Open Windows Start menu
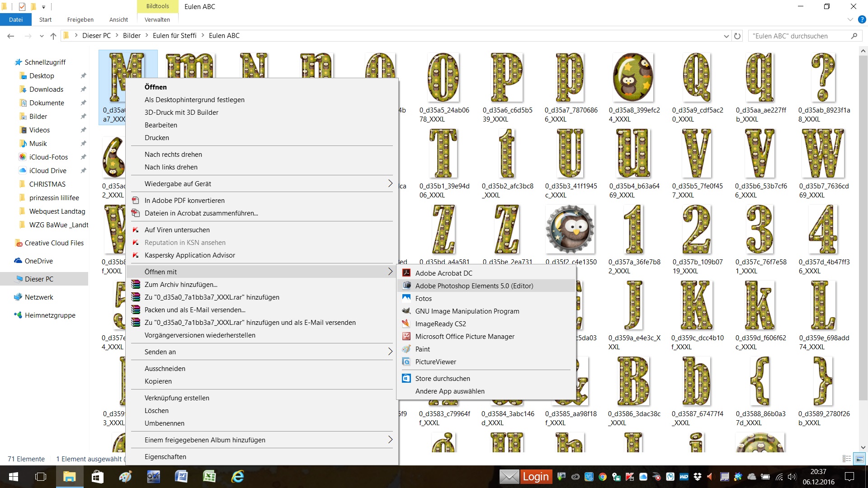Image resolution: width=868 pixels, height=488 pixels. coord(14,477)
